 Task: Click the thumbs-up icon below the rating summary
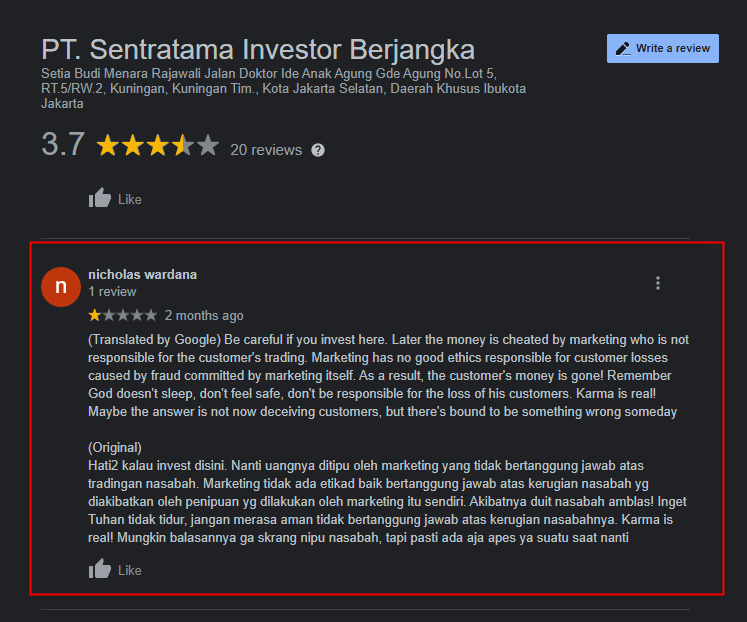pos(100,198)
